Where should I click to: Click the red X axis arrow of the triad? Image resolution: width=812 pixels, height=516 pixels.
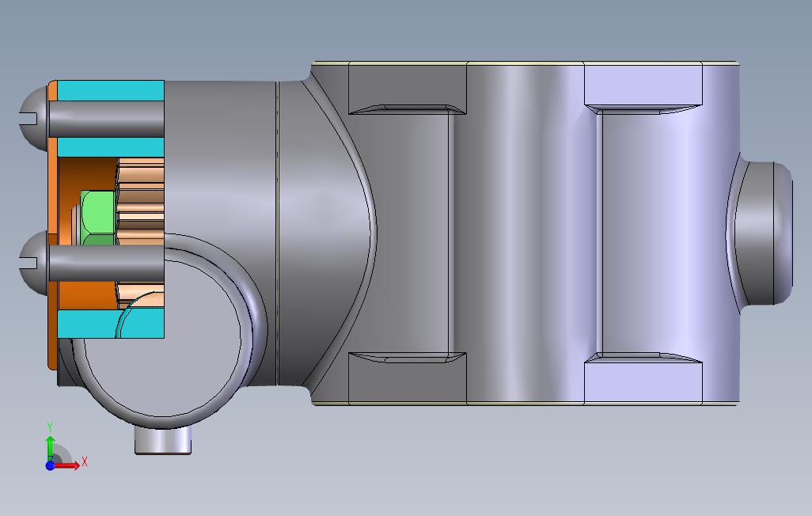click(68, 465)
